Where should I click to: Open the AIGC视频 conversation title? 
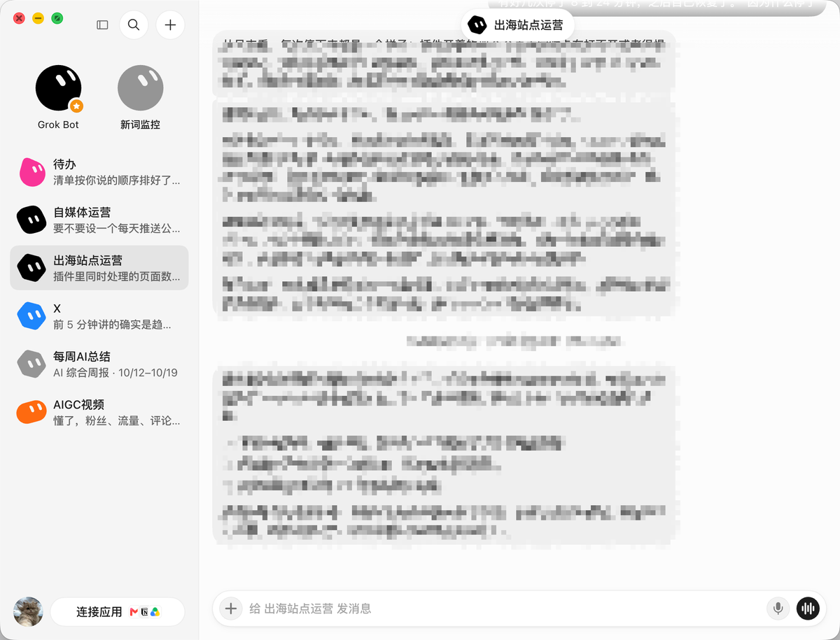[x=78, y=404]
